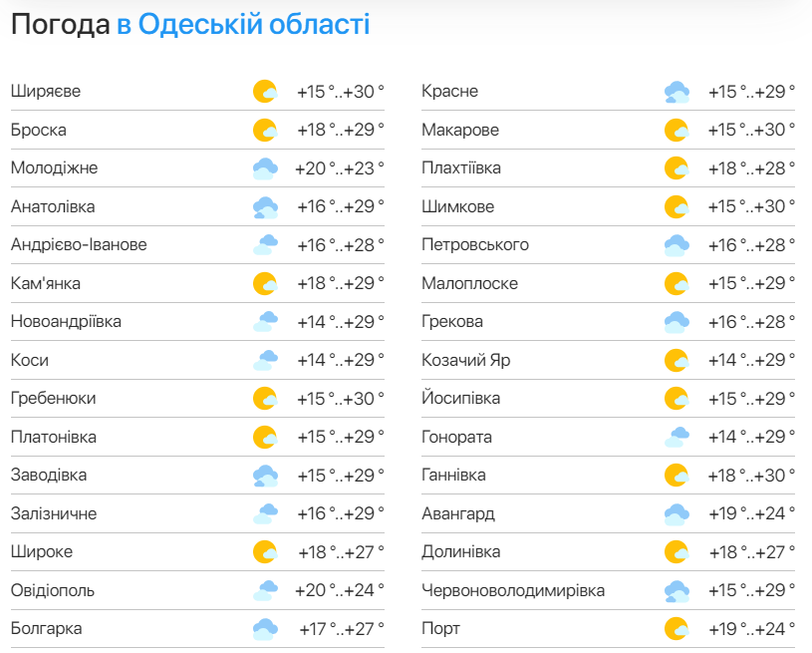This screenshot has height=653, width=812.
Task: Open the Болгарка weather page
Action: point(47,629)
